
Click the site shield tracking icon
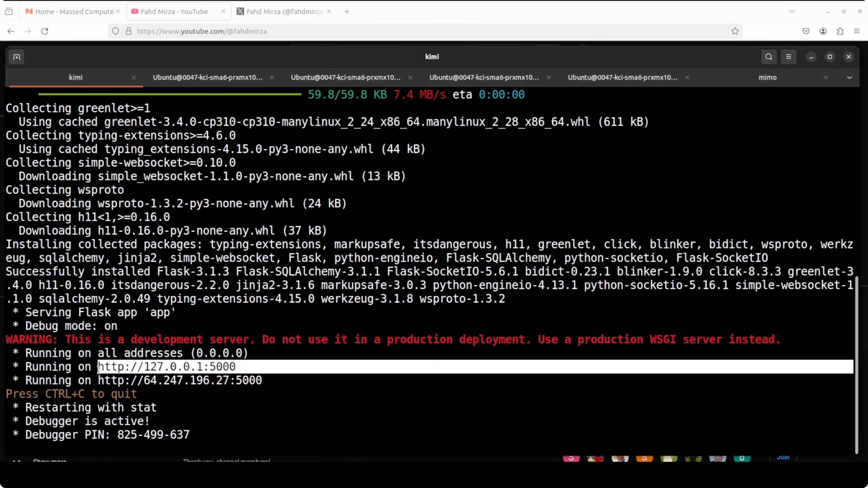point(116,31)
